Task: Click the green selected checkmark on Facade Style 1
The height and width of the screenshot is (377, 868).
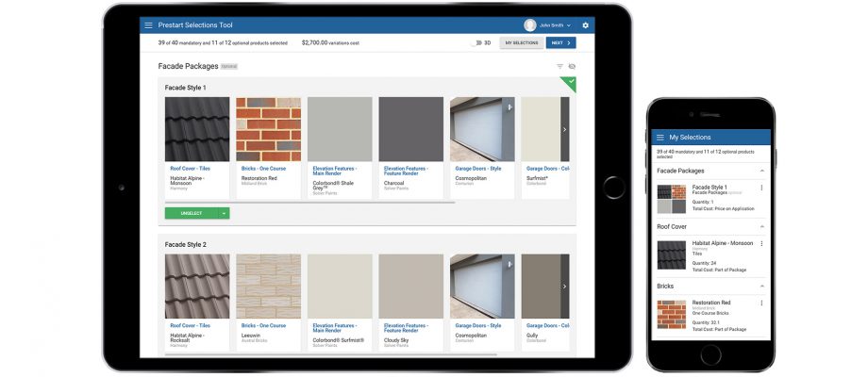Action: [568, 83]
